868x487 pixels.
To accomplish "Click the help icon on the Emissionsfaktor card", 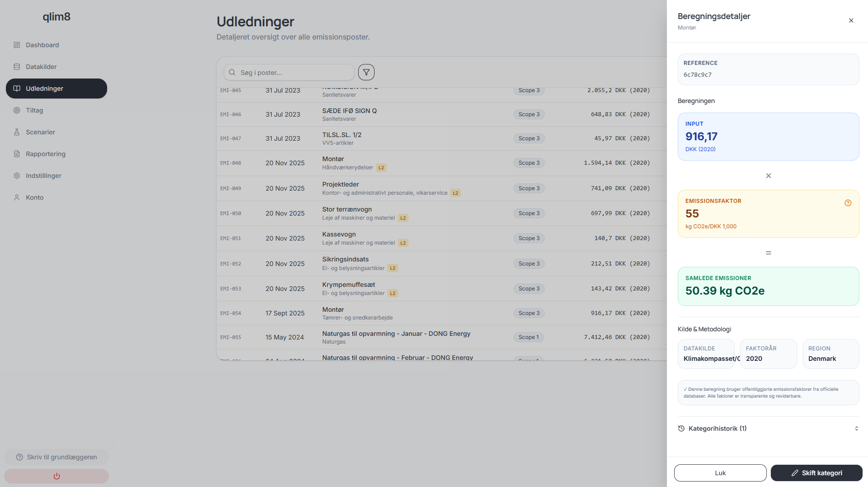I will pyautogui.click(x=848, y=203).
